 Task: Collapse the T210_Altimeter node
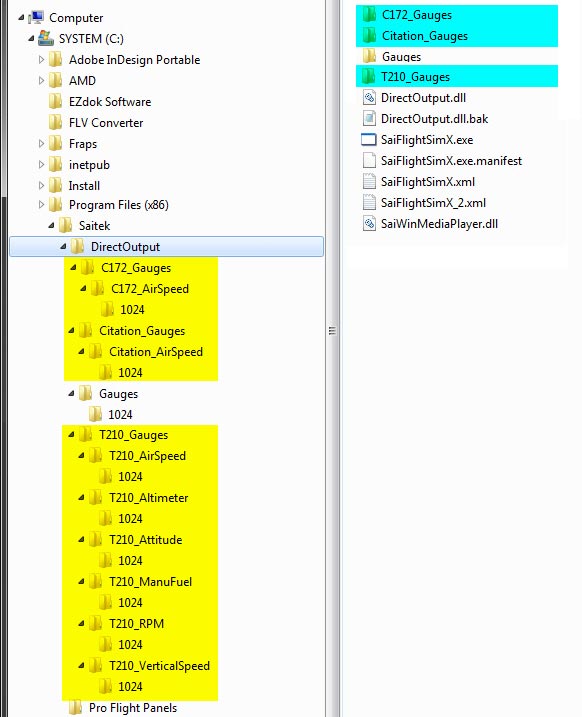(81, 498)
